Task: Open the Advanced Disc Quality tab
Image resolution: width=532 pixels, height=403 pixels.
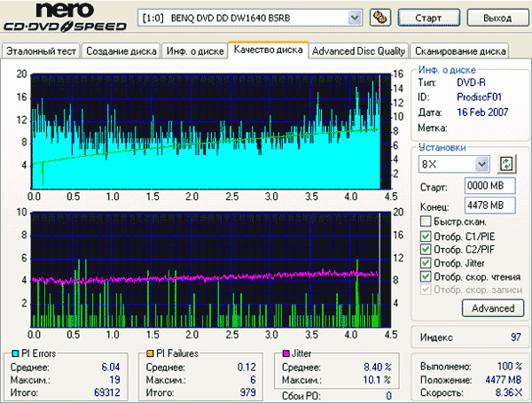Action: click(x=359, y=51)
